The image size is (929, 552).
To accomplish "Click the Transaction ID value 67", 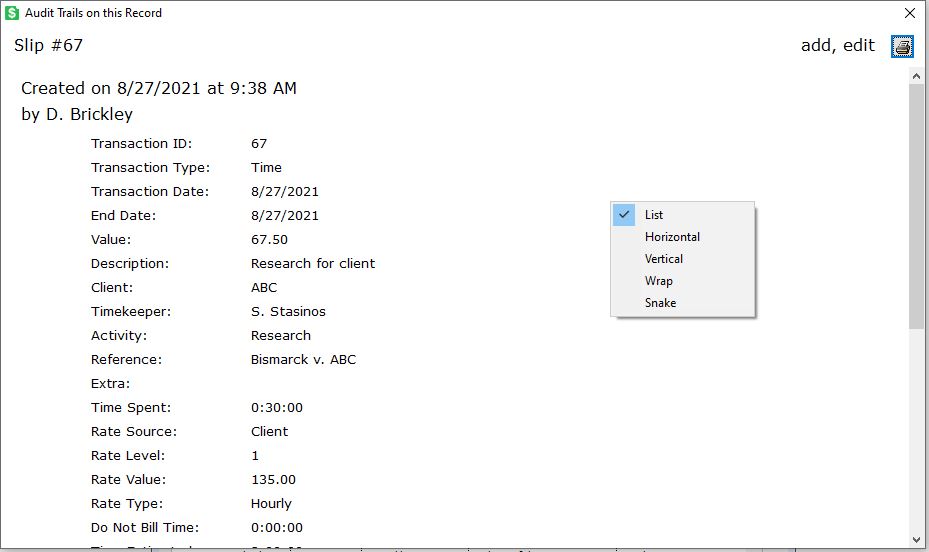I will pyautogui.click(x=259, y=144).
